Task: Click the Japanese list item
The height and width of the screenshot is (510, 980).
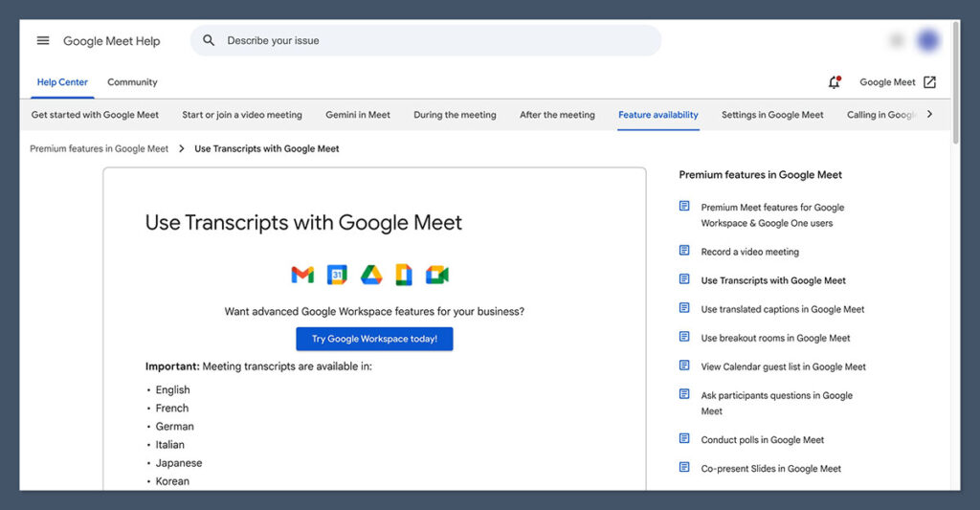Action: tap(179, 463)
